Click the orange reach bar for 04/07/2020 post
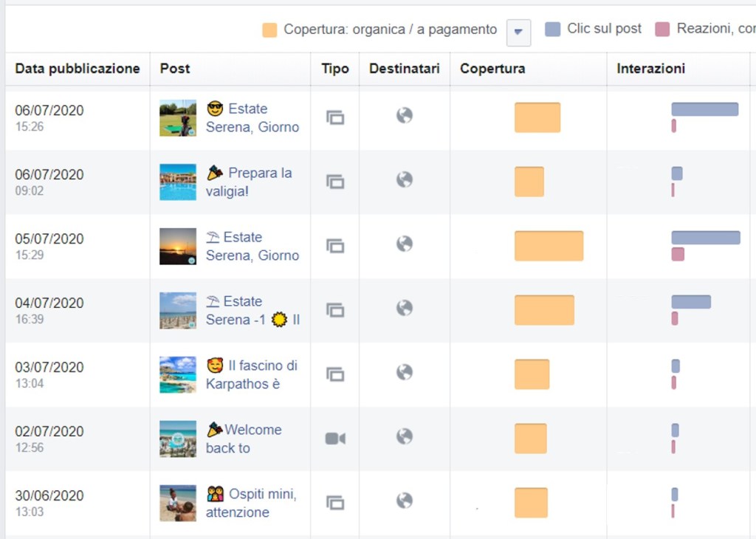The width and height of the screenshot is (756, 539). [544, 310]
